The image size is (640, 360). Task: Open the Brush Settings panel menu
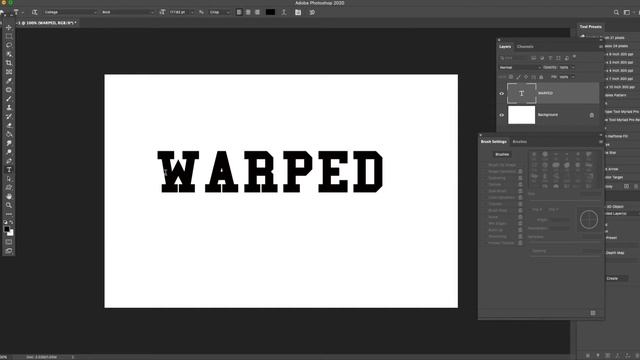(601, 142)
